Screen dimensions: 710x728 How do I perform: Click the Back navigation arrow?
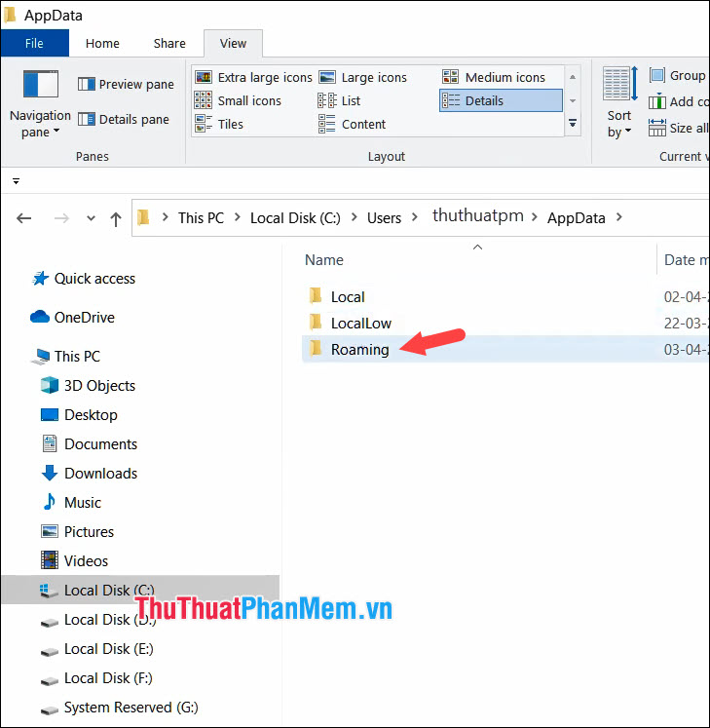point(24,218)
